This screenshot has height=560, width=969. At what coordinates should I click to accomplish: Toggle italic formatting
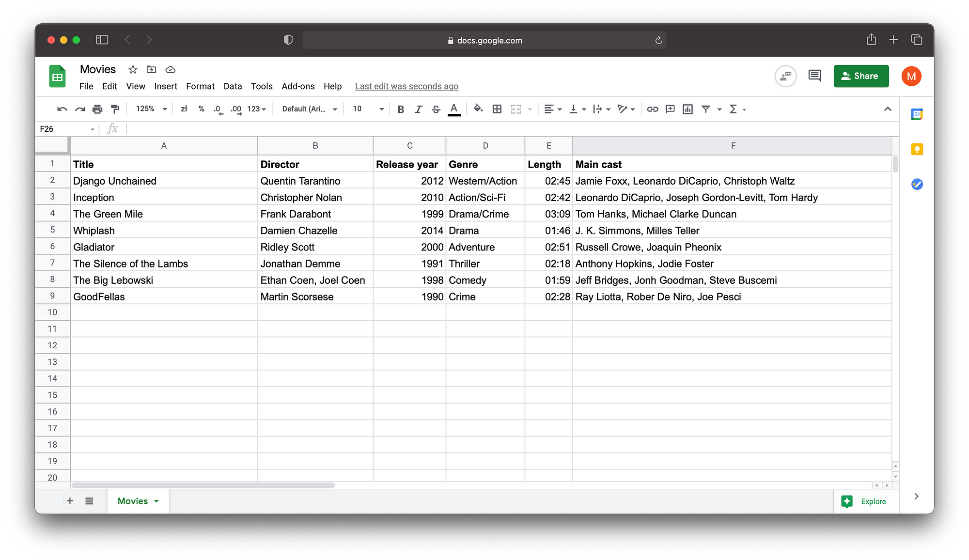[418, 109]
